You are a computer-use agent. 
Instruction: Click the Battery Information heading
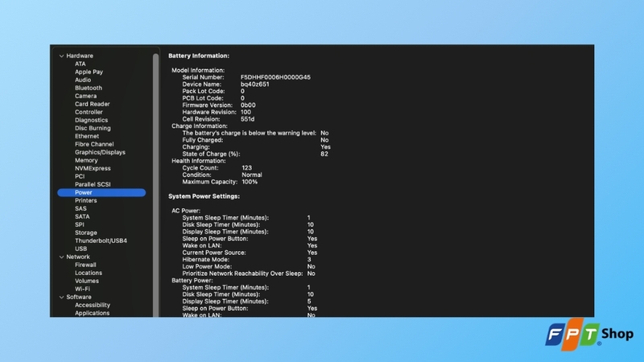199,56
